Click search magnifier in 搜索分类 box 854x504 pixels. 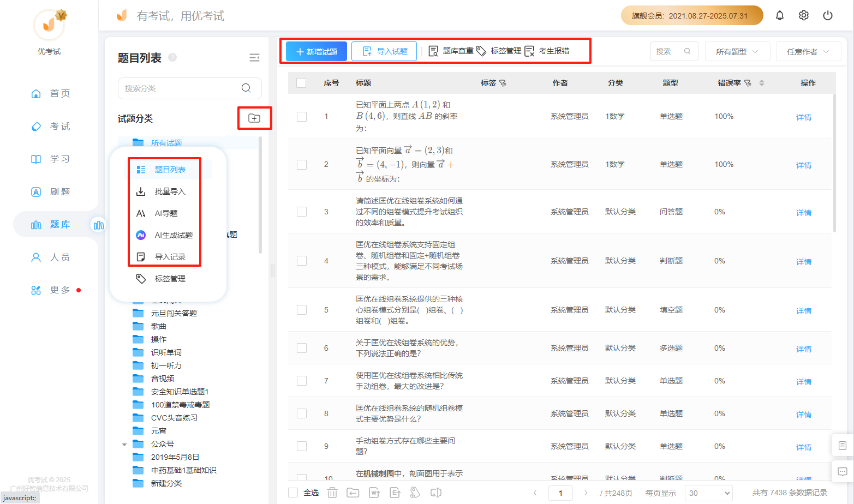[246, 88]
